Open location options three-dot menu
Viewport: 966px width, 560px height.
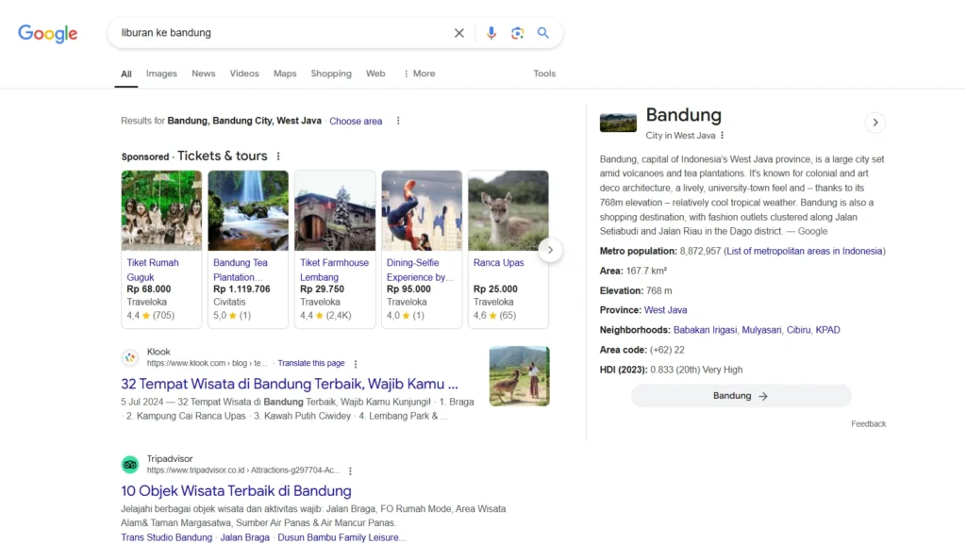tap(398, 121)
